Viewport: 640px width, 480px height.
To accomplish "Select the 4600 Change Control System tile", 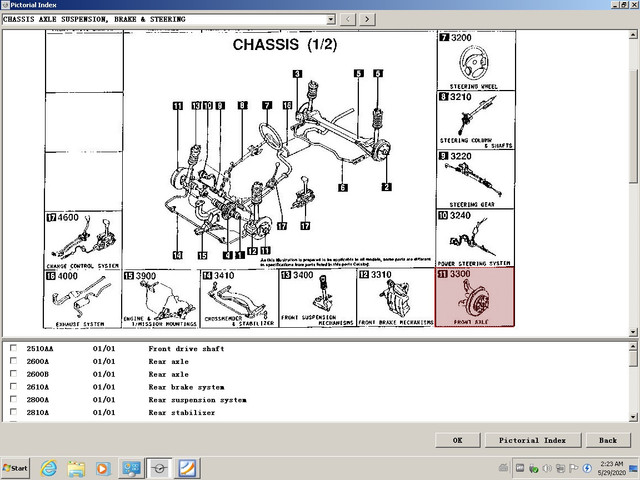I will pos(83,240).
